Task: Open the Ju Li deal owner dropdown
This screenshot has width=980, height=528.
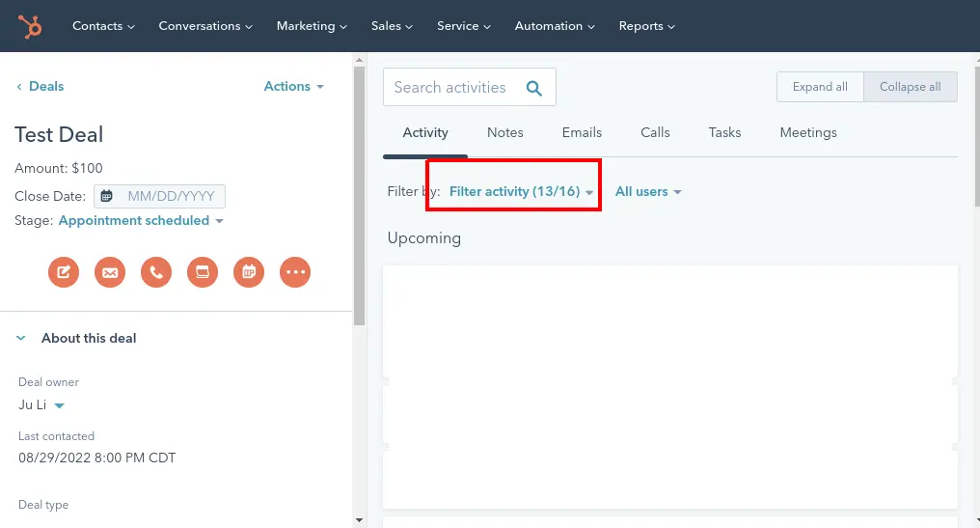Action: coord(41,404)
